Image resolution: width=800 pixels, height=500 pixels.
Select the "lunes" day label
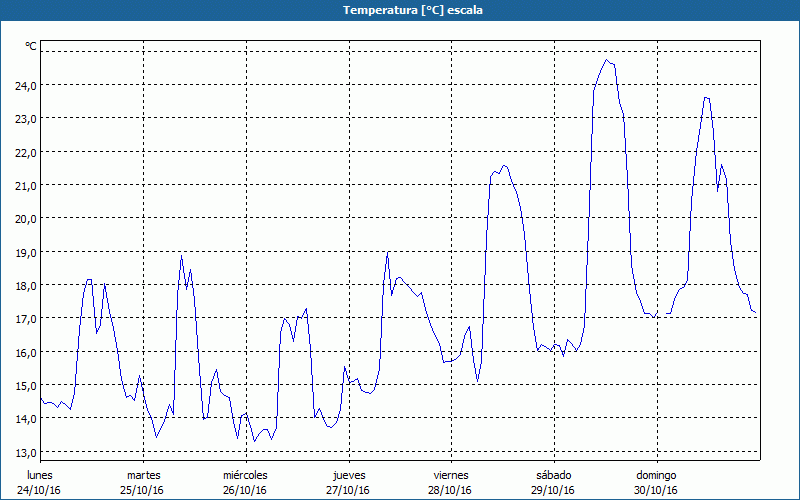tap(39, 475)
